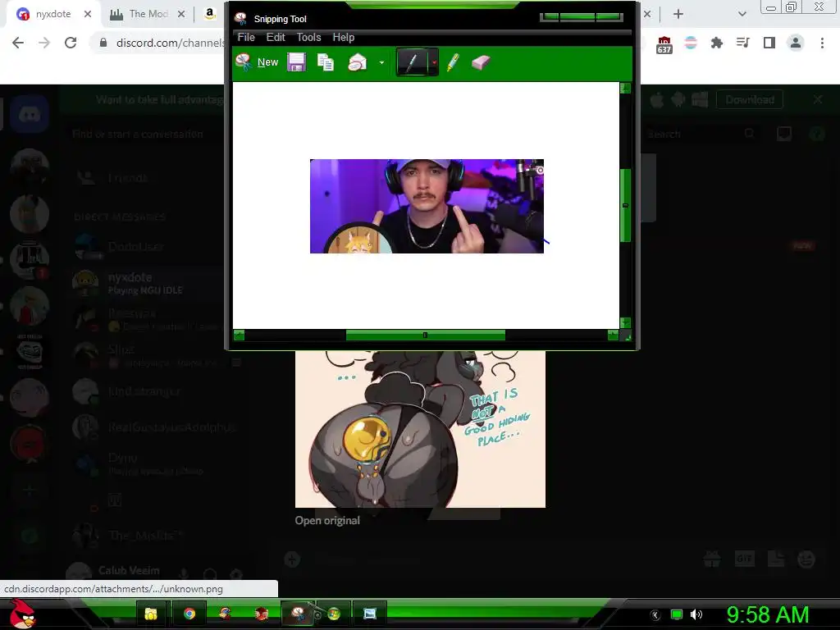Select the Eraser tool

pyautogui.click(x=481, y=62)
